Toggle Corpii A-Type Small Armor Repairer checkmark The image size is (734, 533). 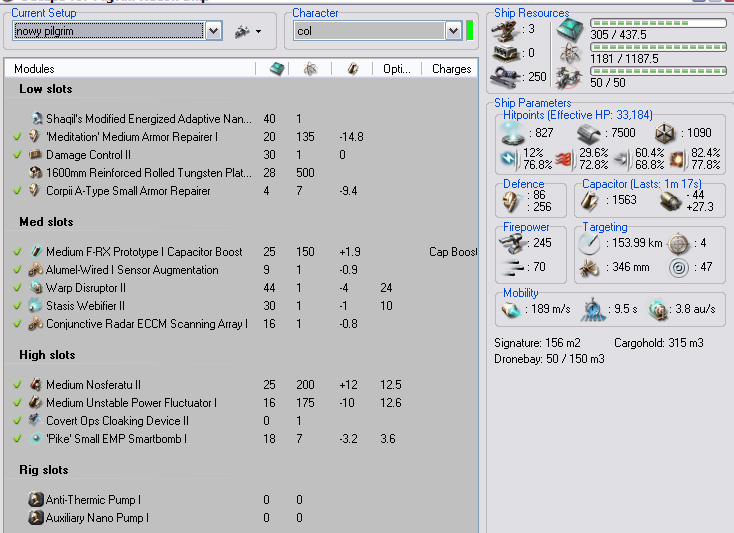point(17,190)
